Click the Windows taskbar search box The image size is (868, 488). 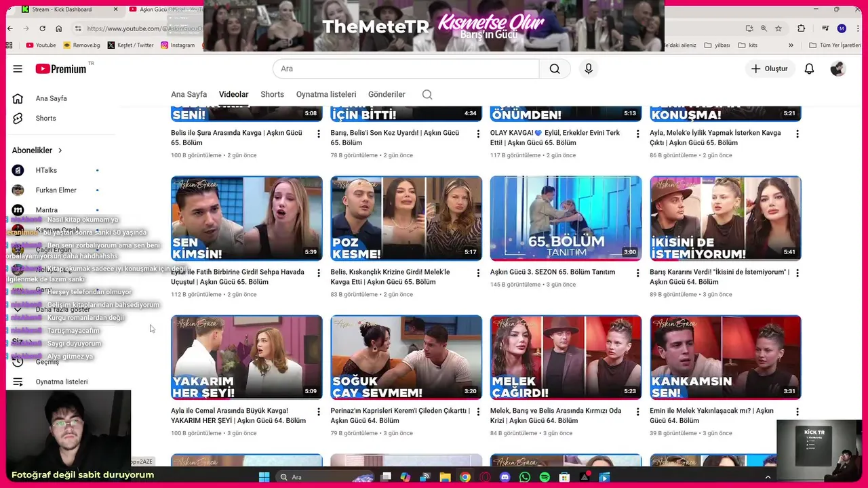(325, 477)
